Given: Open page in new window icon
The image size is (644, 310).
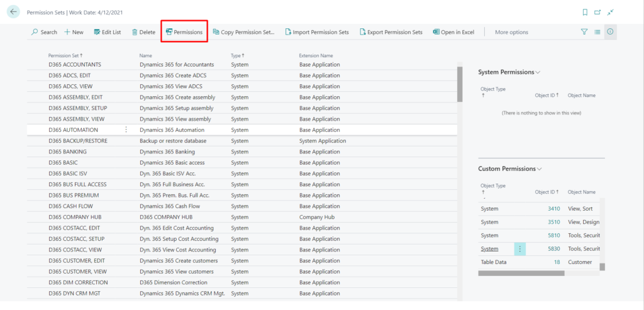Looking at the screenshot, I should click(597, 13).
